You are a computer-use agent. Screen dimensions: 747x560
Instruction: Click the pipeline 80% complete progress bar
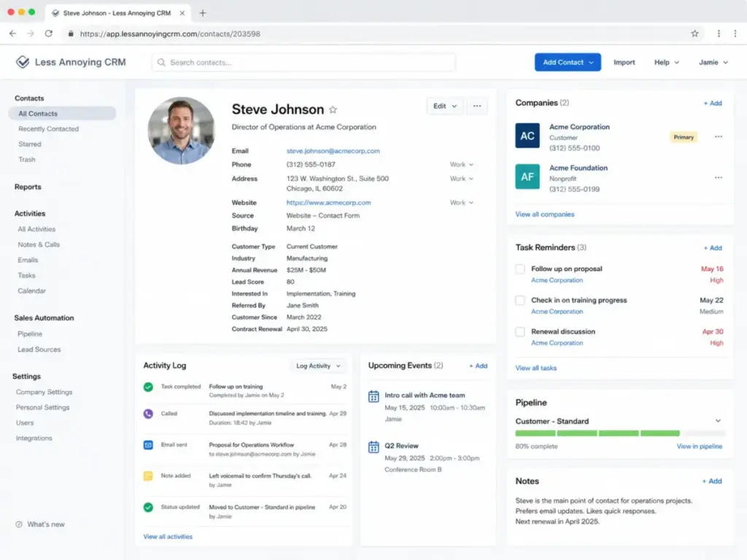(620, 433)
